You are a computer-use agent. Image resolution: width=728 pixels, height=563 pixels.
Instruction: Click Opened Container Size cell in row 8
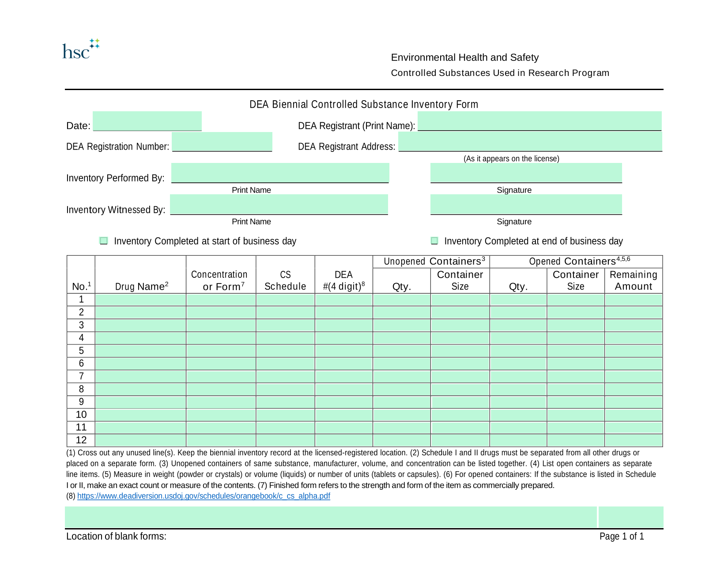pyautogui.click(x=576, y=389)
